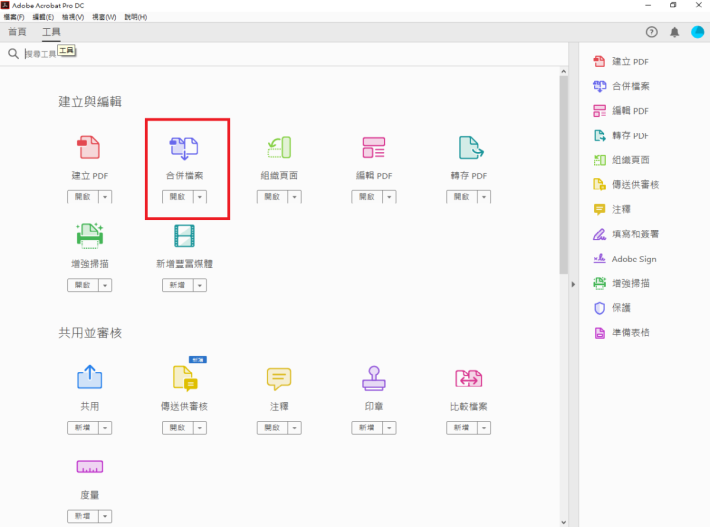
Task: Click the 開啟 button under 建立 PDF
Action: pos(83,197)
